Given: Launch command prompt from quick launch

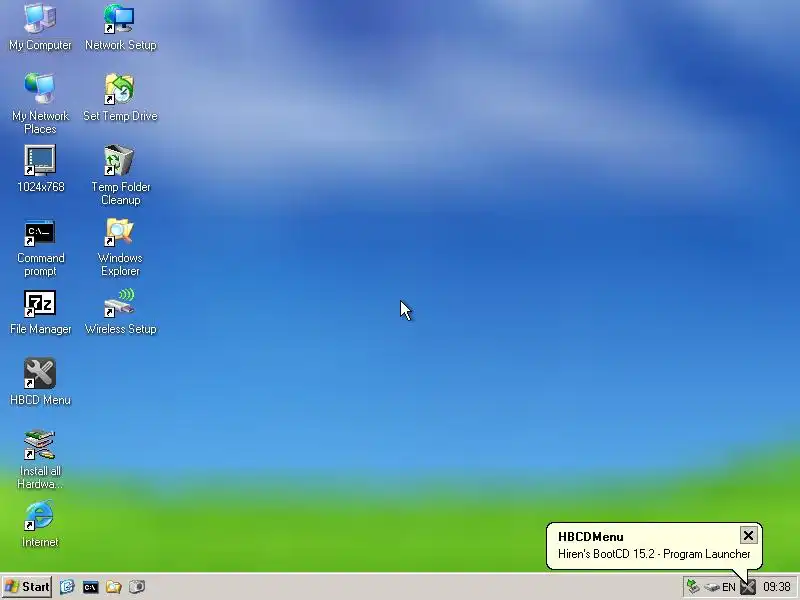Looking at the screenshot, I should coord(90,587).
